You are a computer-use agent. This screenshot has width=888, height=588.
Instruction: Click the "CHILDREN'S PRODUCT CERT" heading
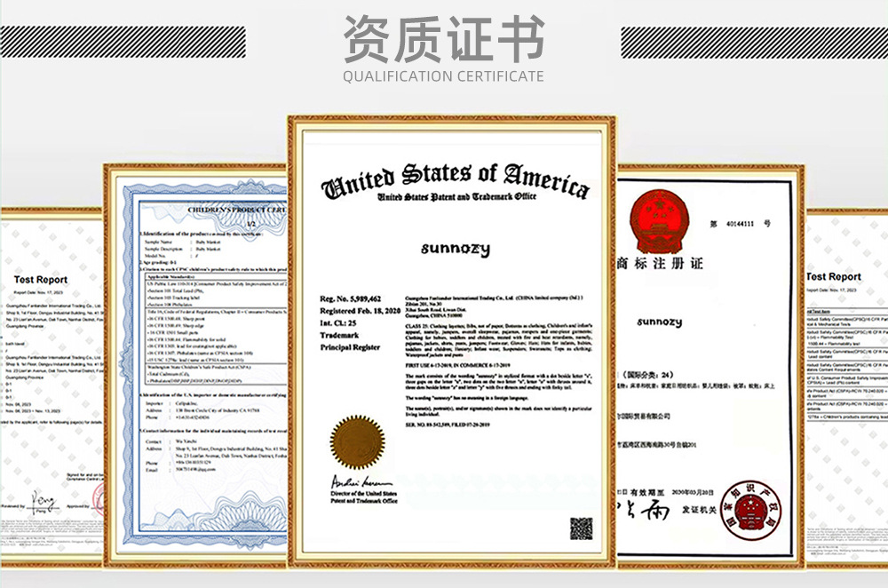pos(237,210)
